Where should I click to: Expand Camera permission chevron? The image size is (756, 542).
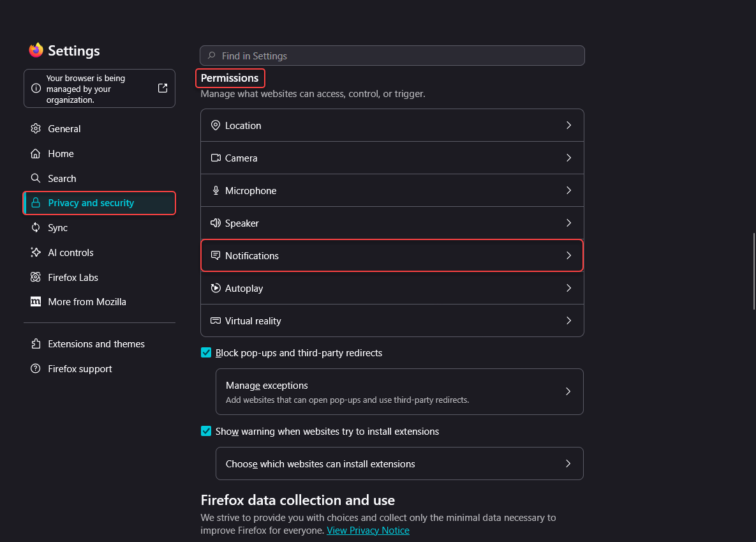click(568, 158)
